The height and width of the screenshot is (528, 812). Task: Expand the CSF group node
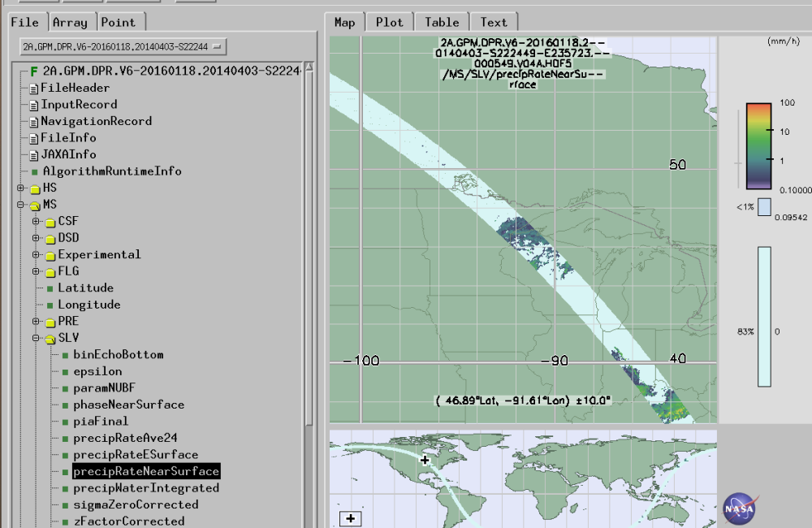37,222
